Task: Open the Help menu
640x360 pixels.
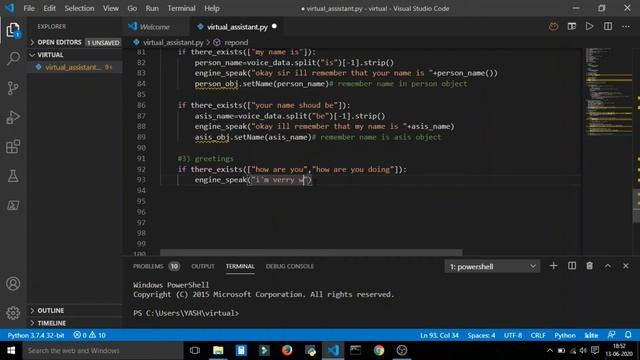Action: [x=212, y=8]
